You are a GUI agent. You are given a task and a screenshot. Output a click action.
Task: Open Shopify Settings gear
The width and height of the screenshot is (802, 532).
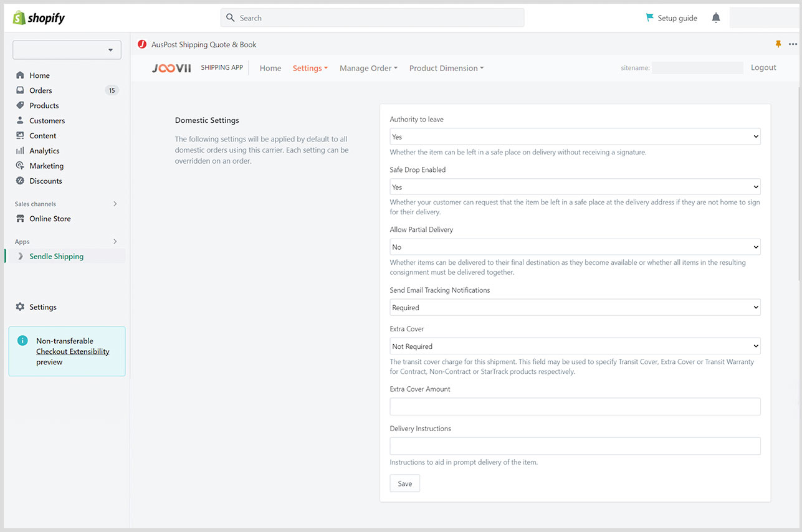pyautogui.click(x=42, y=307)
